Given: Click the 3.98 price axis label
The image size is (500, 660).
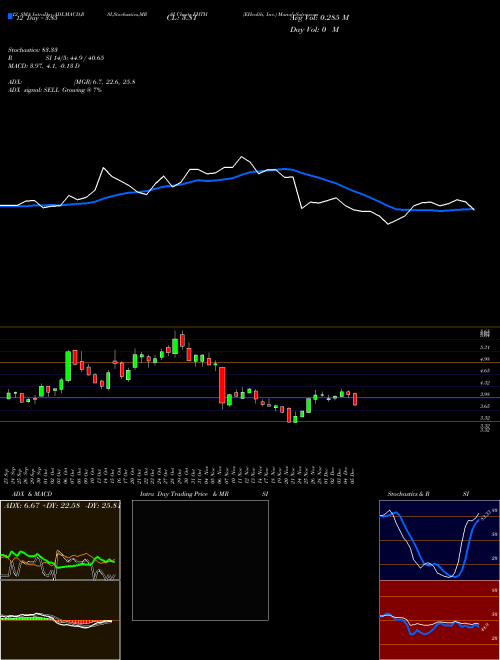Looking at the screenshot, I should click(x=485, y=394).
